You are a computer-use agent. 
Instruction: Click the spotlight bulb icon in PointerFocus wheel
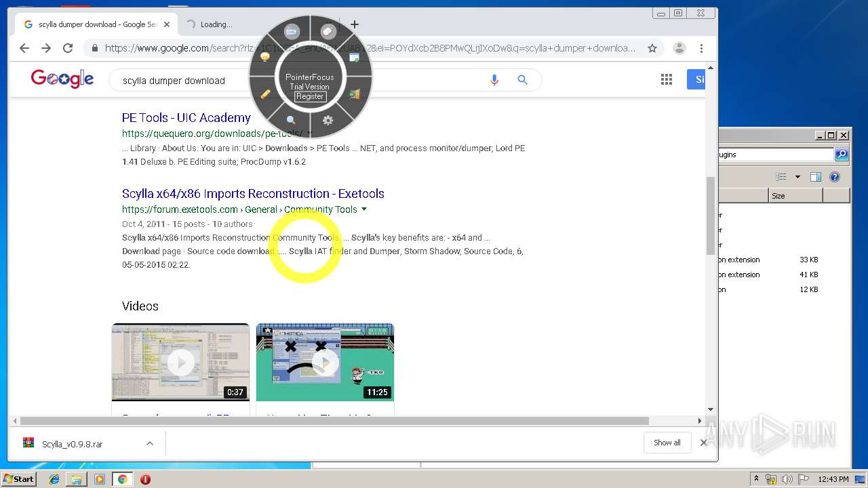click(x=265, y=58)
